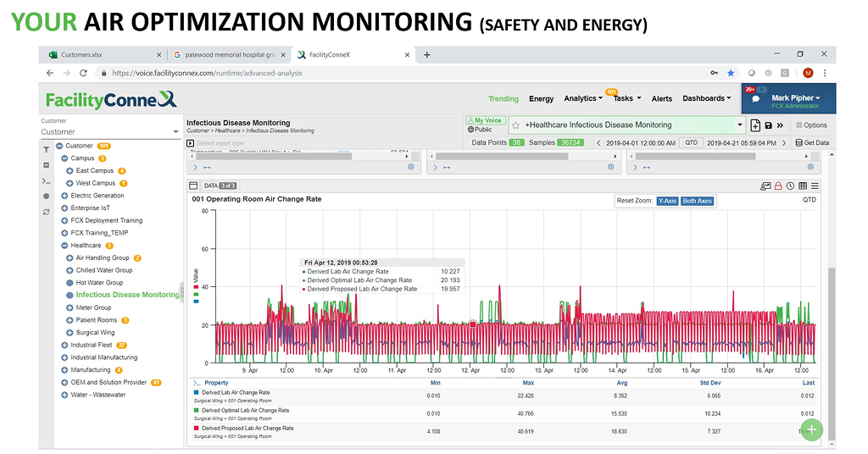Reset zoom on Both Axes
Image resolution: width=868 pixels, height=454 pixels.
pyautogui.click(x=697, y=202)
